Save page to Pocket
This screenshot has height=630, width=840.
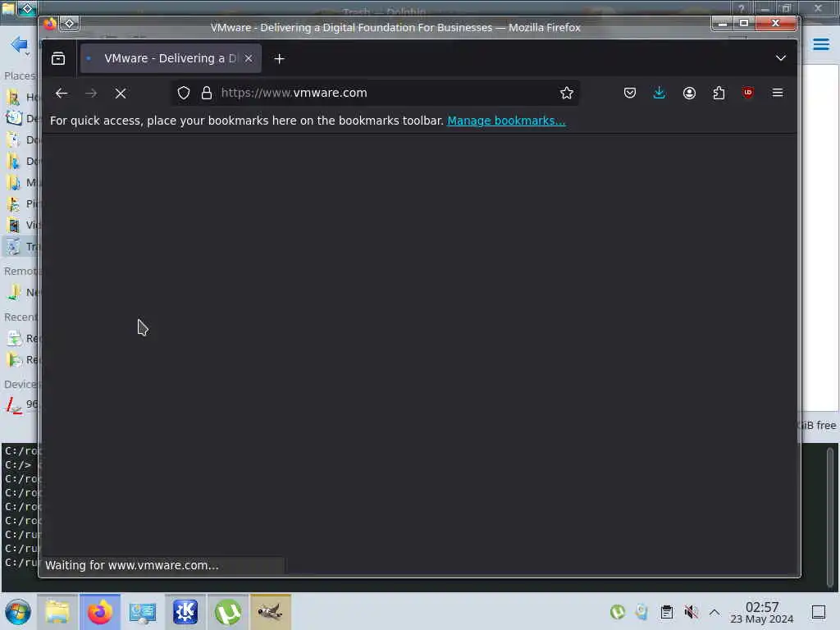(x=630, y=93)
